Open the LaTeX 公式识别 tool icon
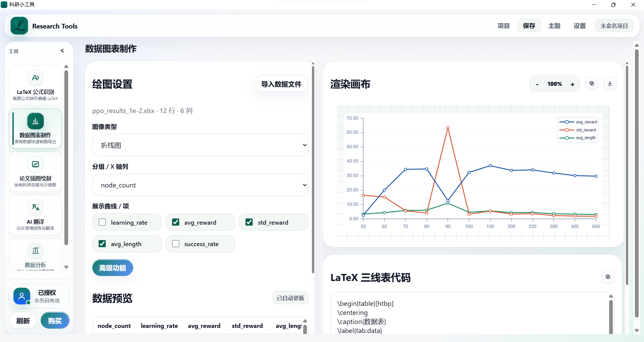Screen dimensions: 644x342 point(35,78)
